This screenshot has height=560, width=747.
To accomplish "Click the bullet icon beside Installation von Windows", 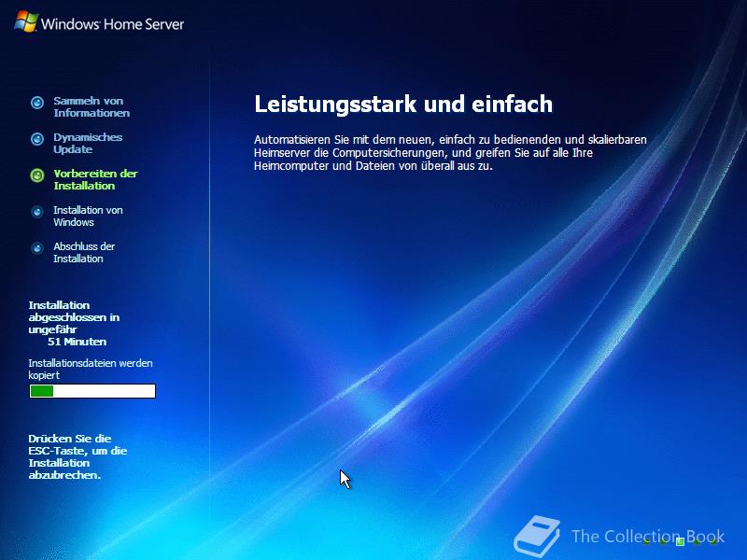I will coord(37,212).
